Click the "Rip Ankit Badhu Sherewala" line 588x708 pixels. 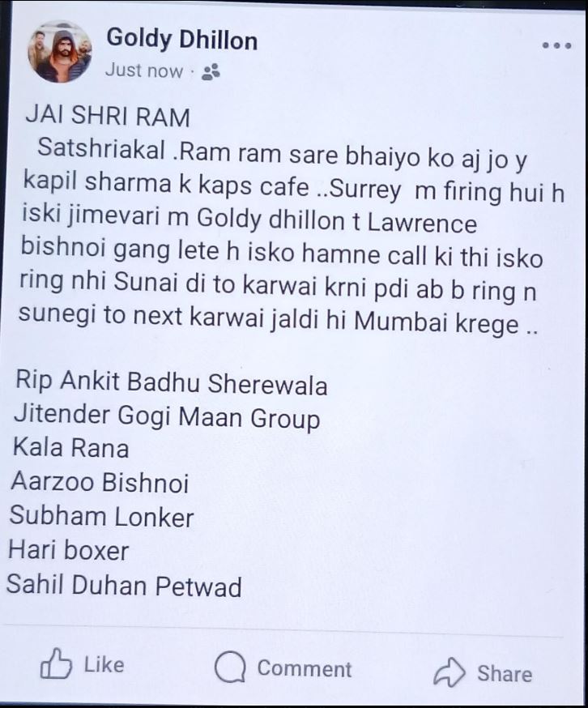[172, 383]
